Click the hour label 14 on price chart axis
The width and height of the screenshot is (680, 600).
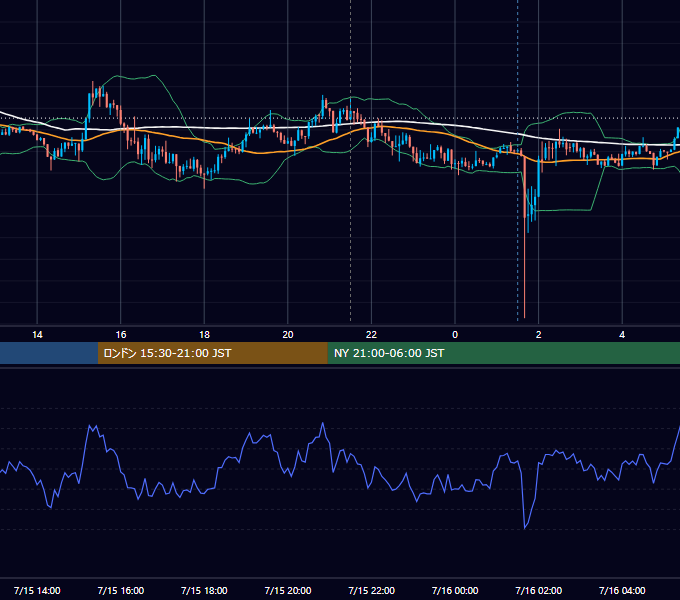tap(37, 335)
